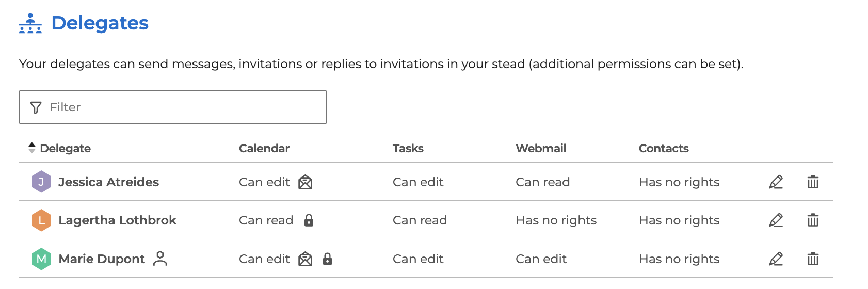Sort table by Delegate column arrow
The width and height of the screenshot is (868, 289).
click(x=32, y=148)
